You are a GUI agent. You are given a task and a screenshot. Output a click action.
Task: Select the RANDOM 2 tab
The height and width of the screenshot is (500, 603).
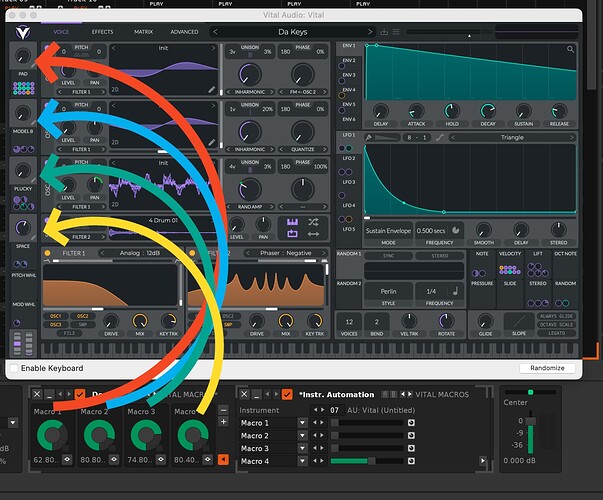[349, 283]
